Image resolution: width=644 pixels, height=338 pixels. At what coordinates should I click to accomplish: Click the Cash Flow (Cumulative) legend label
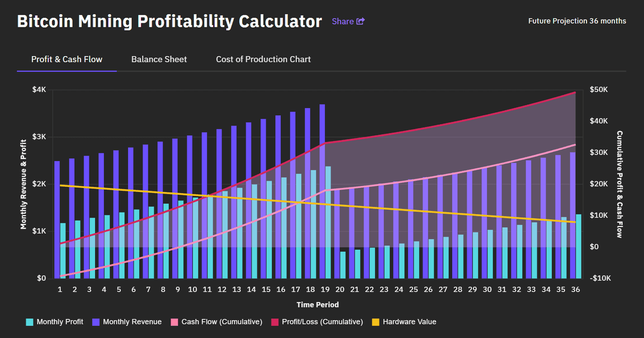(222, 322)
